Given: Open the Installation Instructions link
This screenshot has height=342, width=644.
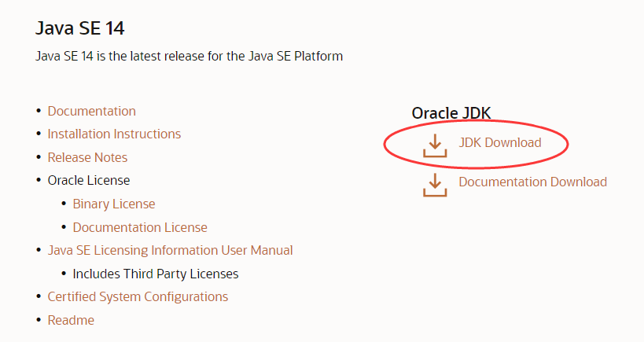Looking at the screenshot, I should (114, 134).
